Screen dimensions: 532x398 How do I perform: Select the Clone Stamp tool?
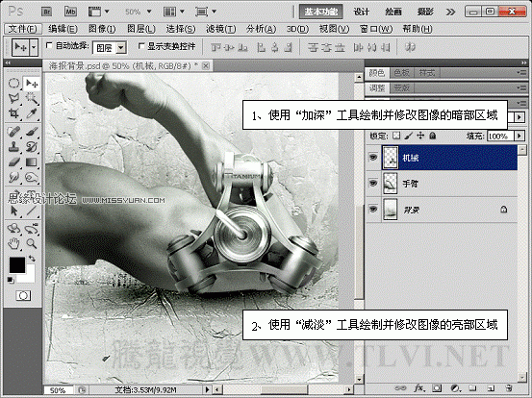[x=13, y=147]
